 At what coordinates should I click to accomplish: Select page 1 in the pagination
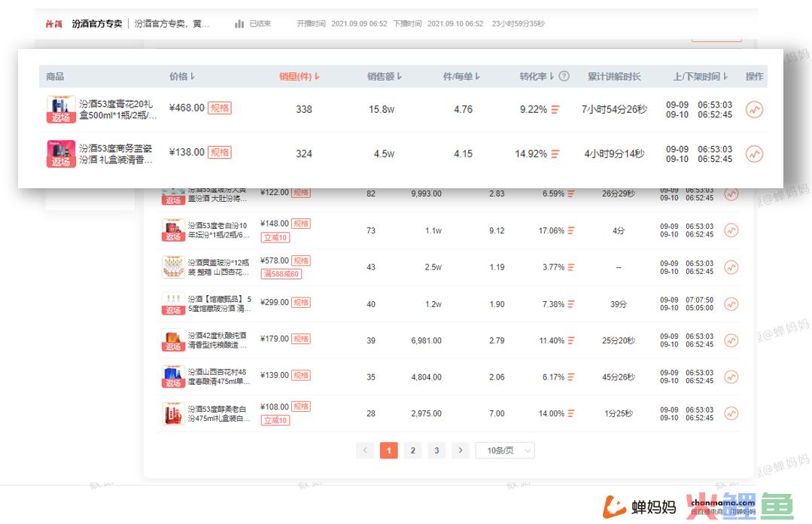point(389,450)
